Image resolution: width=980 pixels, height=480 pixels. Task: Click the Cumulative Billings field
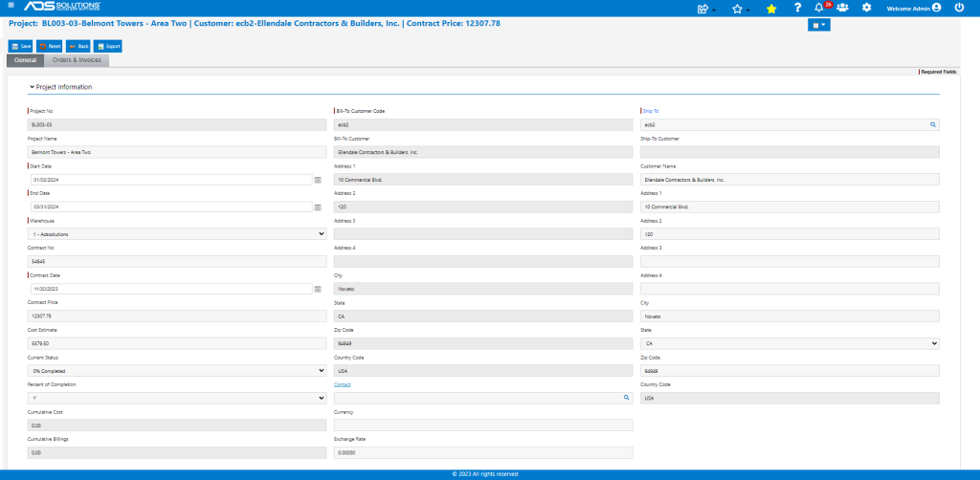tap(177, 452)
